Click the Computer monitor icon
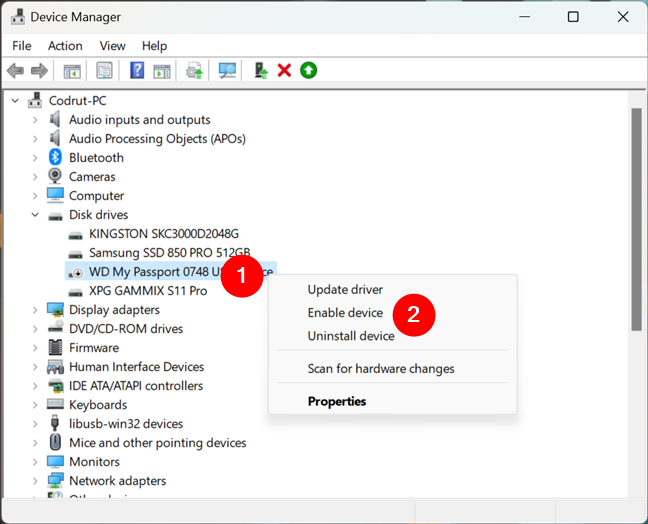The image size is (648, 524). [x=55, y=195]
